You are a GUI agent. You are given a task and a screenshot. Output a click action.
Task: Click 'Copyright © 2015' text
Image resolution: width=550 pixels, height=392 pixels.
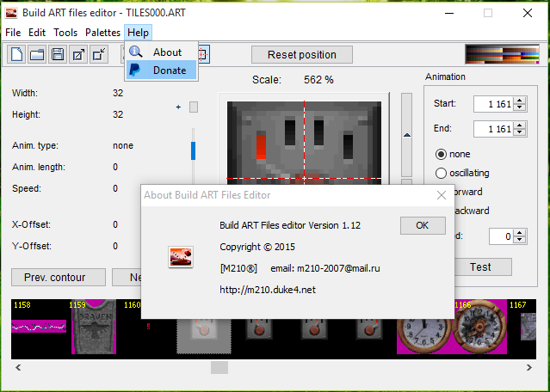257,247
